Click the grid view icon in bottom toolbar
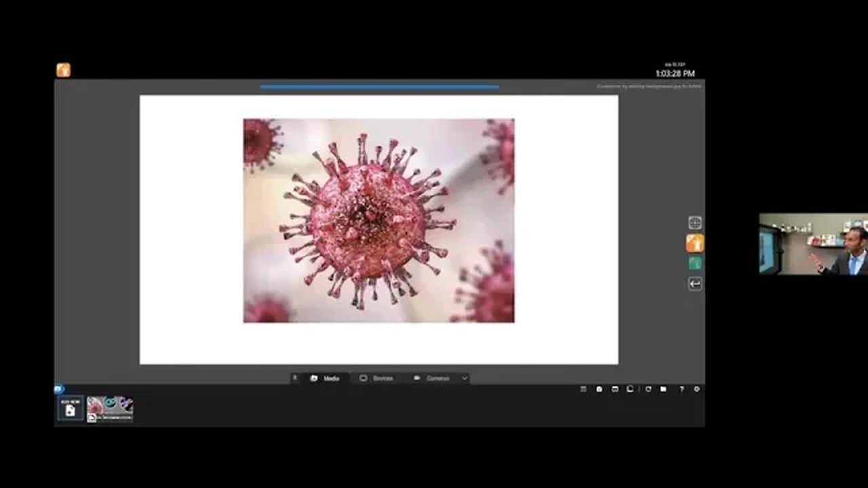 coord(583,389)
